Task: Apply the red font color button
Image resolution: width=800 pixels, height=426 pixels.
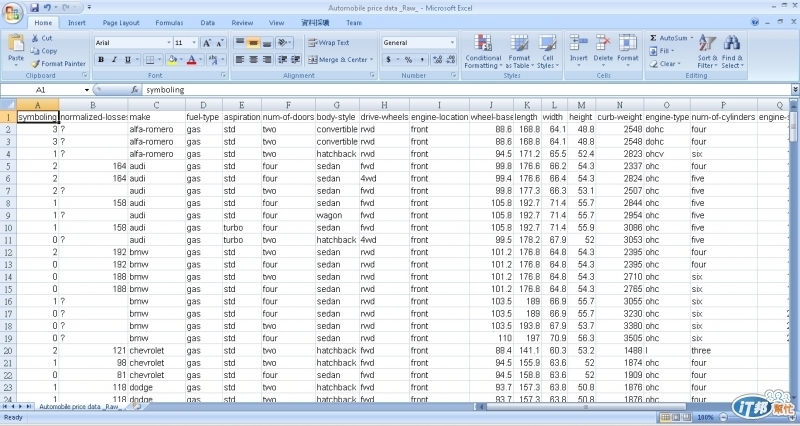Action: pyautogui.click(x=191, y=60)
